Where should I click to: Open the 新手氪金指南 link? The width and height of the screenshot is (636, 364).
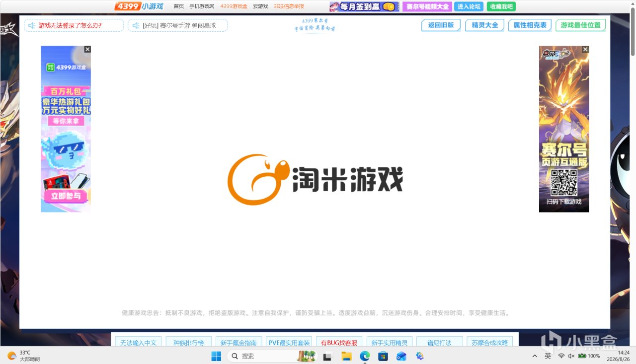coord(238,343)
